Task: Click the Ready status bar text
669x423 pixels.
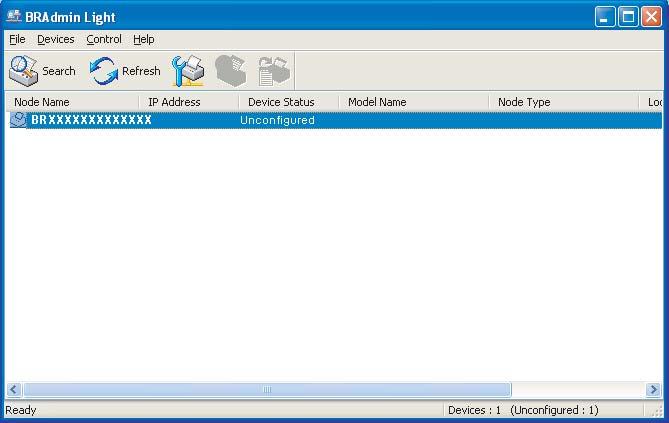Action: (20, 410)
